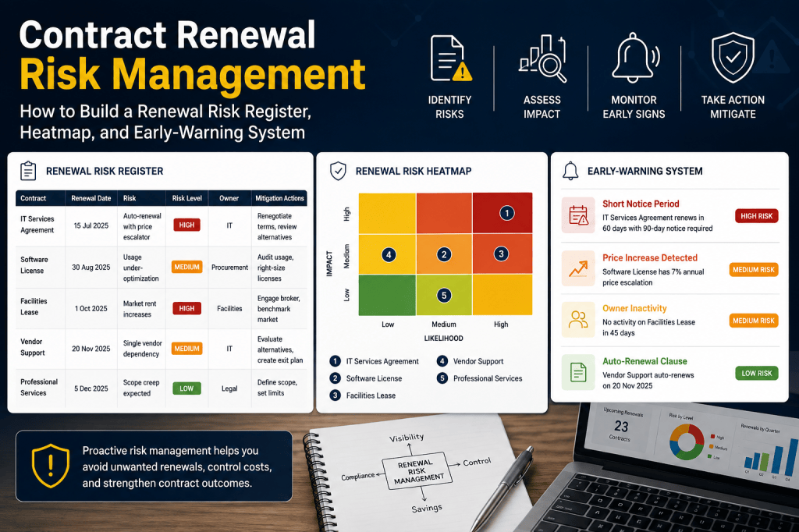Click the Owner Inactivity heading

634,308
